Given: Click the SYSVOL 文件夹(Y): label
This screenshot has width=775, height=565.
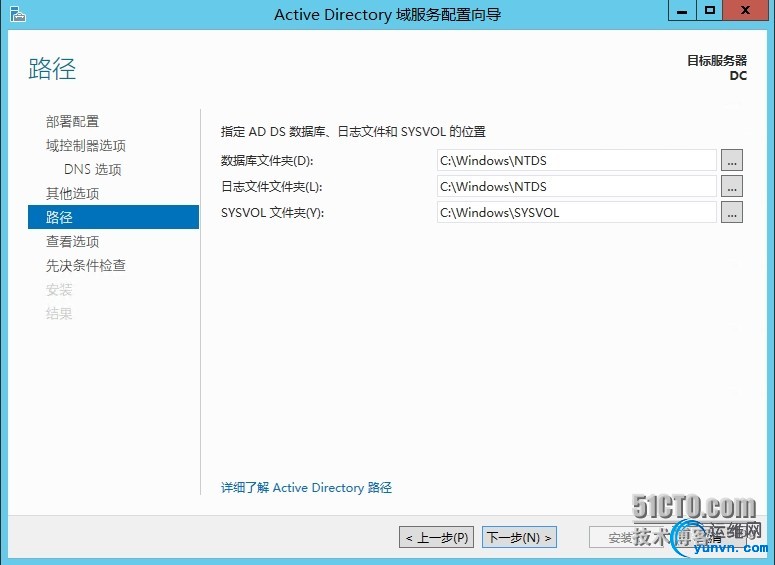Looking at the screenshot, I should point(272,213).
